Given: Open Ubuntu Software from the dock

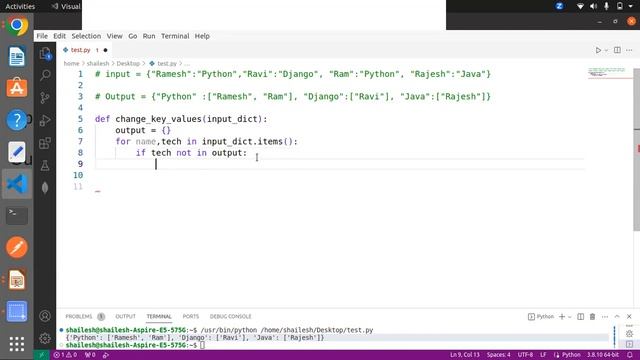Looking at the screenshot, I should pos(17,88).
